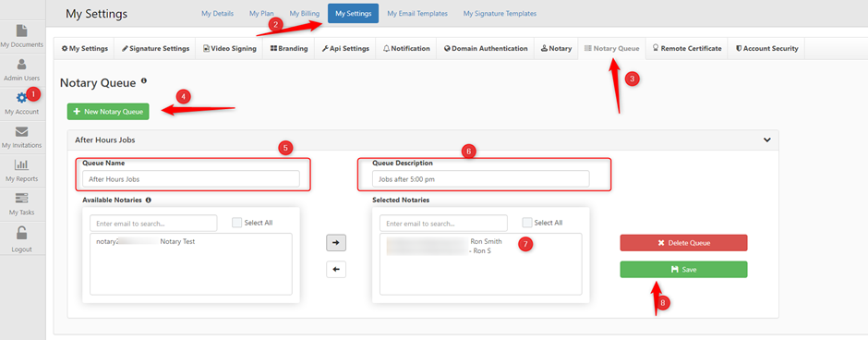868x340 pixels.
Task: Open the My Email Templates tab
Action: point(417,13)
